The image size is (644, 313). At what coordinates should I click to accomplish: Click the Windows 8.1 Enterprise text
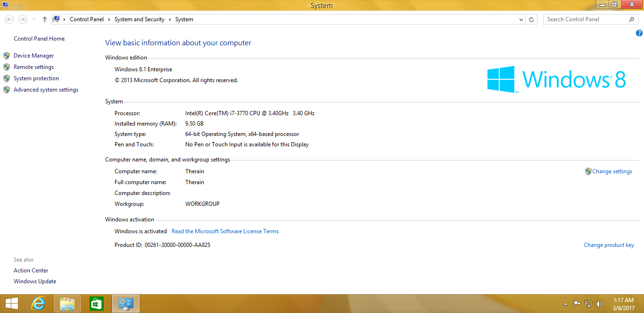(143, 69)
